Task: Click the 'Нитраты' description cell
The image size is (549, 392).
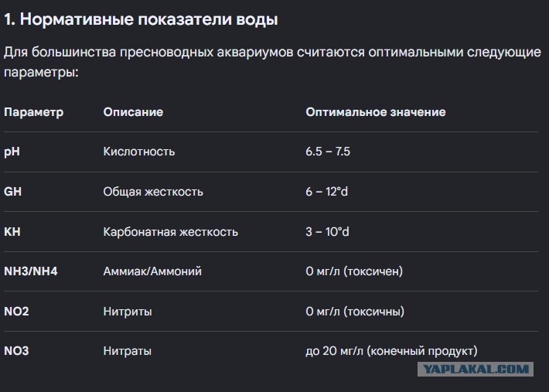Action: pos(128,351)
